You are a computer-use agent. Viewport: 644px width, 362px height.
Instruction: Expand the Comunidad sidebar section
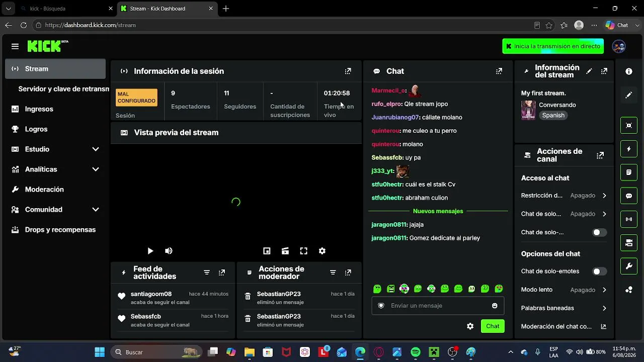coord(96,210)
